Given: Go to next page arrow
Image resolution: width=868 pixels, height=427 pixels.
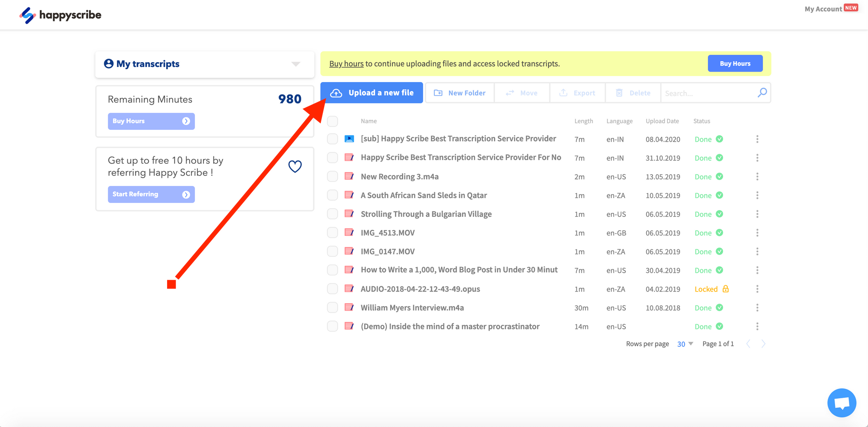Looking at the screenshot, I should pos(763,344).
